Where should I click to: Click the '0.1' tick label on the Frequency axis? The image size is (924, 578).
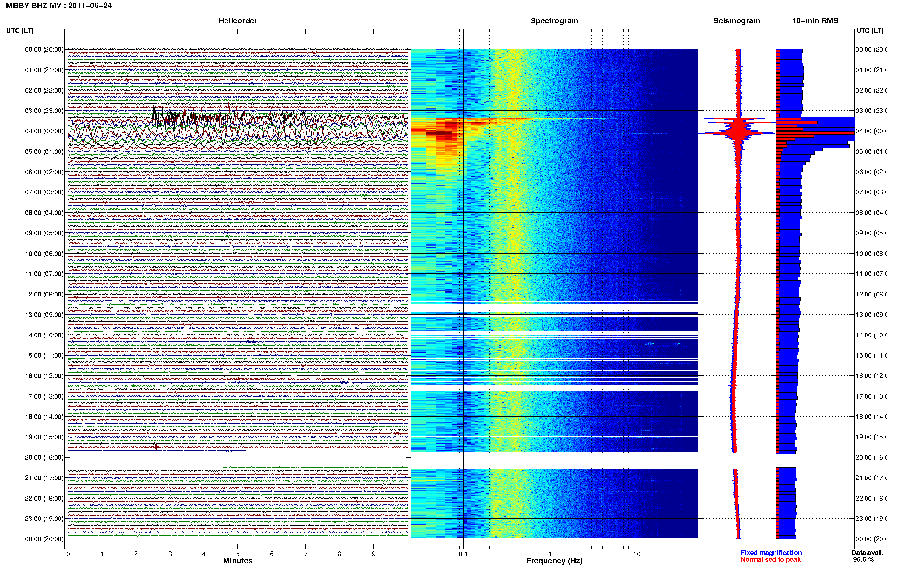pyautogui.click(x=463, y=554)
